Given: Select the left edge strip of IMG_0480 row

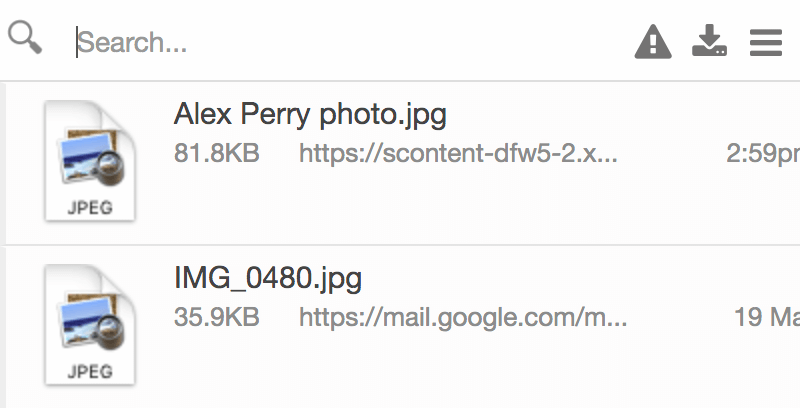Looking at the screenshot, I should (x=3, y=327).
